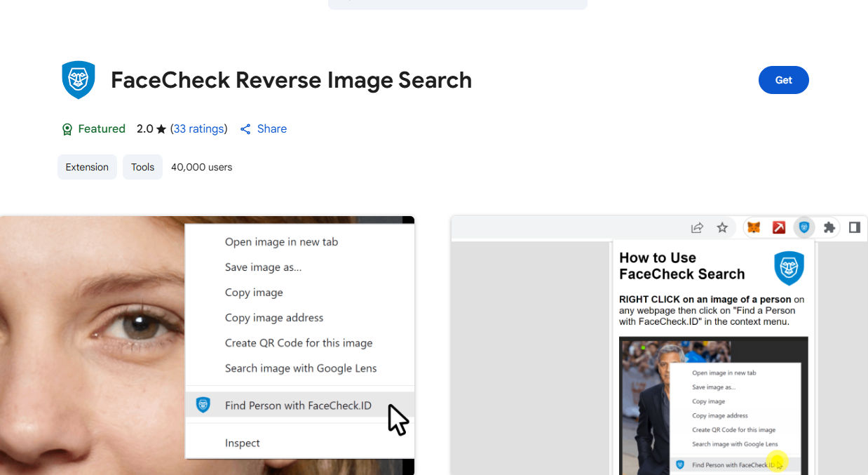
Task: Click the Featured badge icon
Action: (x=67, y=129)
